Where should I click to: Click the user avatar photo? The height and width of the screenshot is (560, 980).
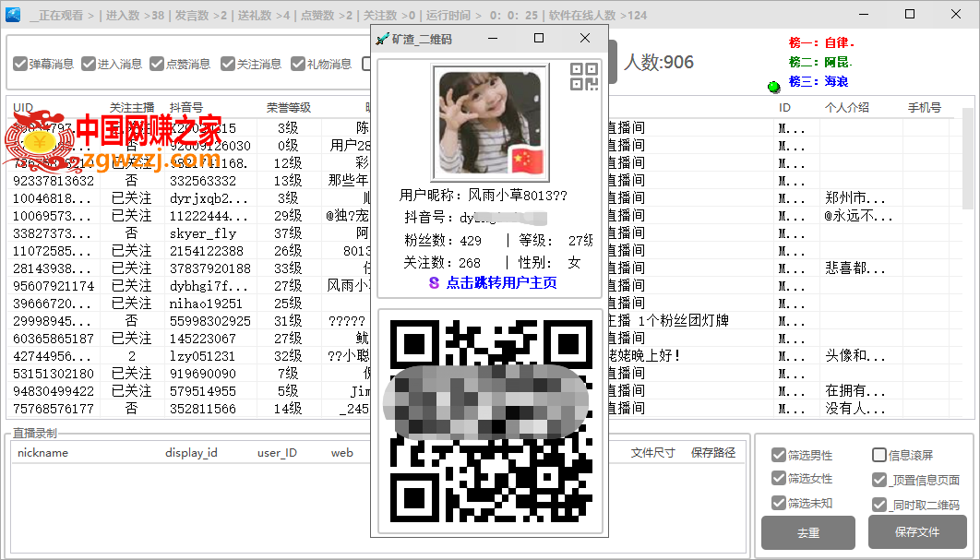(491, 123)
